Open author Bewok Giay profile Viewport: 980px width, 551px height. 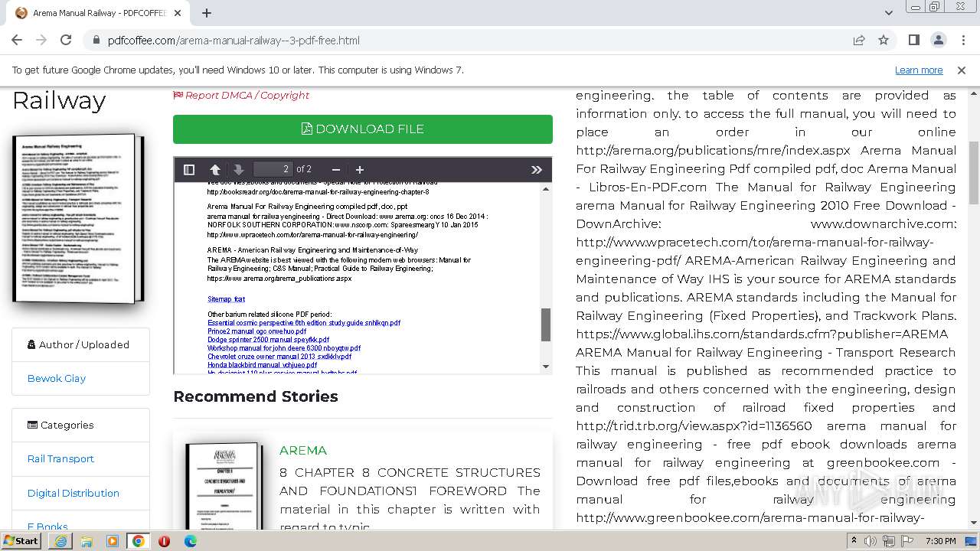57,378
